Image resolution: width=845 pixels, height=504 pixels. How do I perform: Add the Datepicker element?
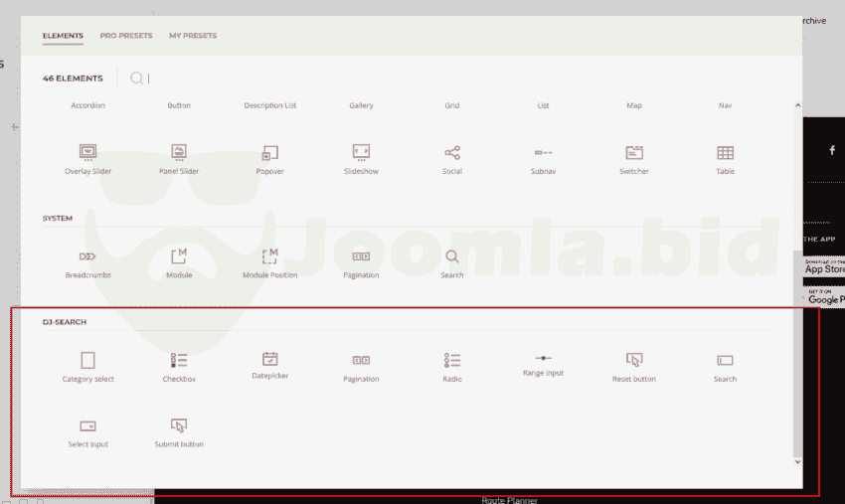pos(269,360)
